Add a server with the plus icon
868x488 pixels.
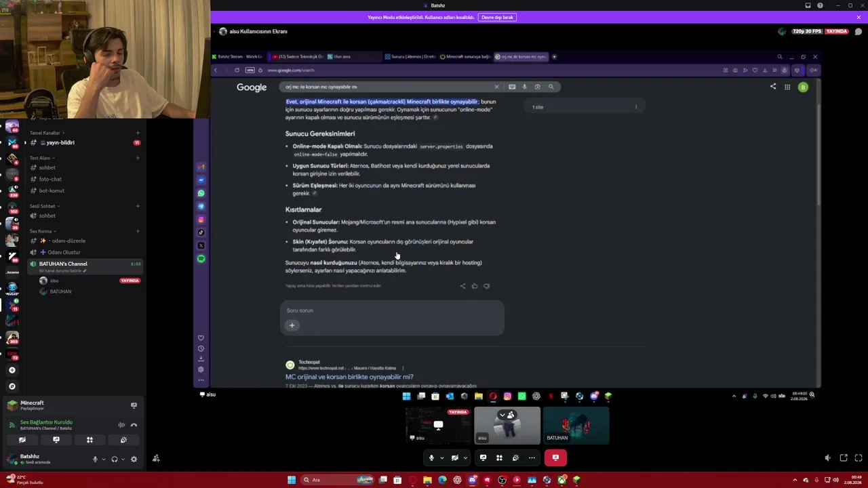[x=12, y=370]
